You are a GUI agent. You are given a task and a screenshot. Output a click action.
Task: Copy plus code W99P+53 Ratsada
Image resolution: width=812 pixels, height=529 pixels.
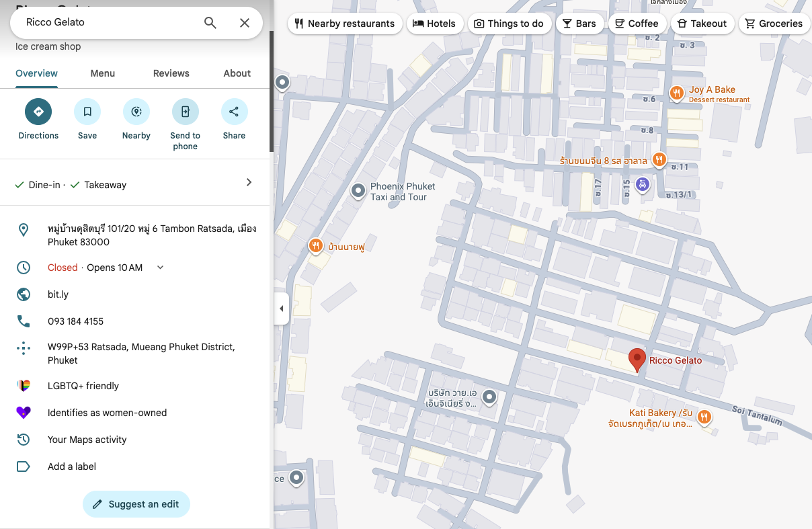(141, 354)
